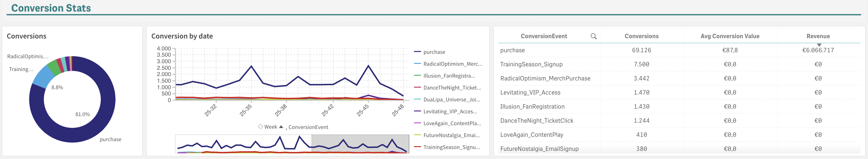Select the purchase row in the table
The image size is (868, 159).
[512, 50]
